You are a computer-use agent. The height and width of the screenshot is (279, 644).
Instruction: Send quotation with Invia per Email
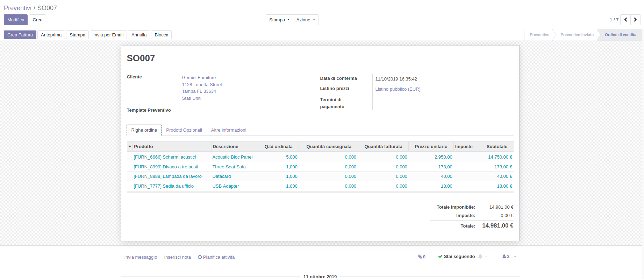point(108,35)
